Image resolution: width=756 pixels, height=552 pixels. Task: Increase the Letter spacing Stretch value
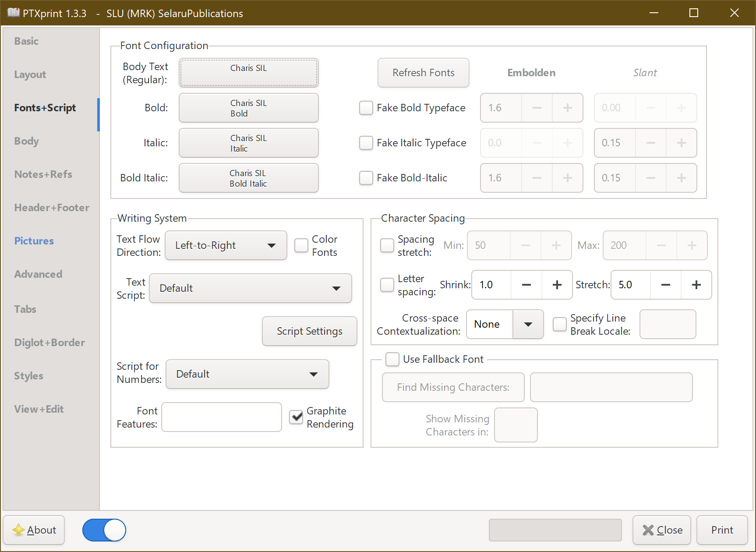point(696,285)
